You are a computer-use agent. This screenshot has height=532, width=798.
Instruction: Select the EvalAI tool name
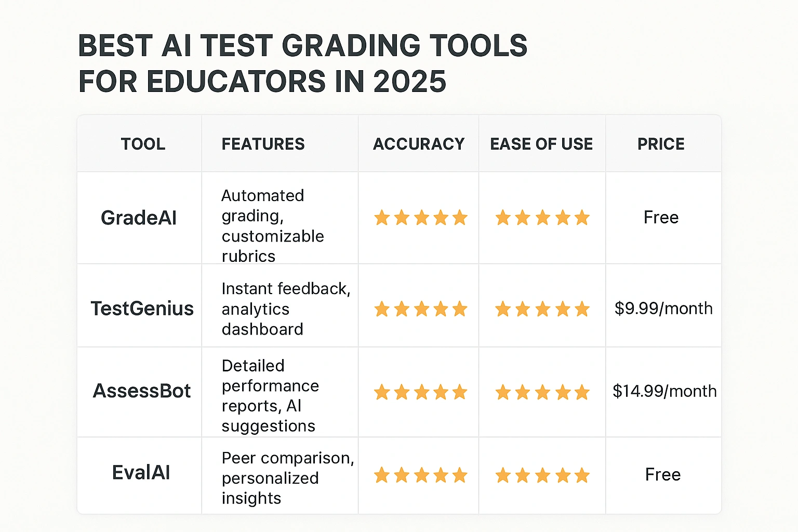click(141, 473)
